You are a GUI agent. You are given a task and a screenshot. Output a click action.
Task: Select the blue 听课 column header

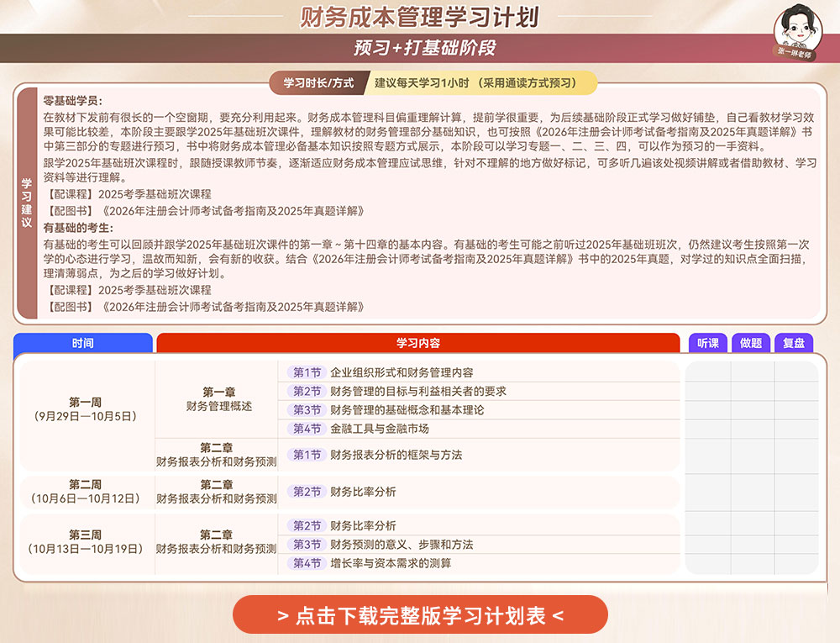(x=707, y=343)
